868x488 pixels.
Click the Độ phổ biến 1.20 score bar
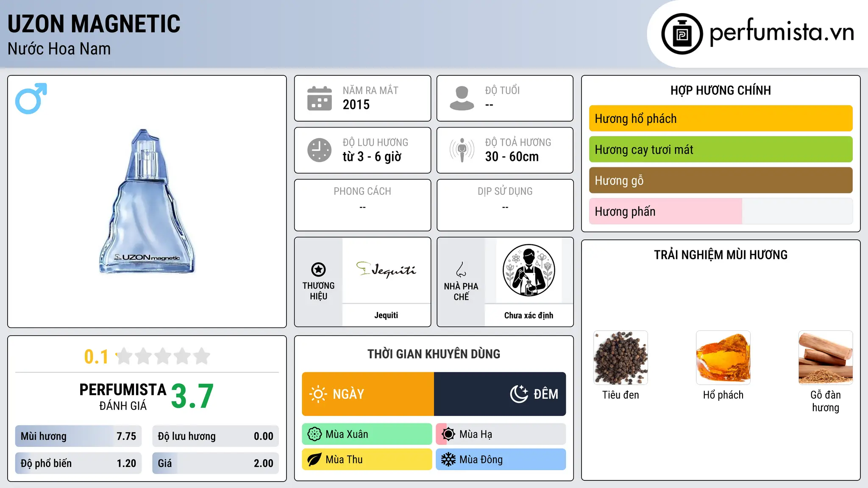pos(78,463)
